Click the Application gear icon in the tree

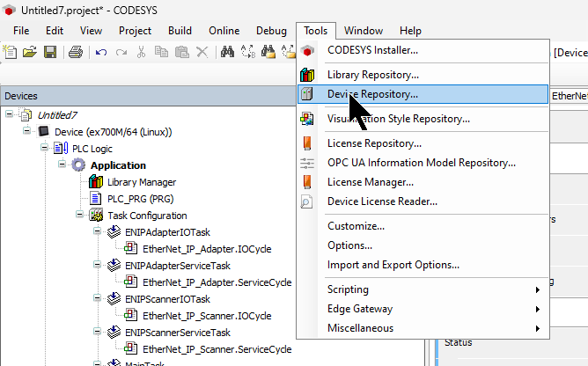(x=79, y=165)
